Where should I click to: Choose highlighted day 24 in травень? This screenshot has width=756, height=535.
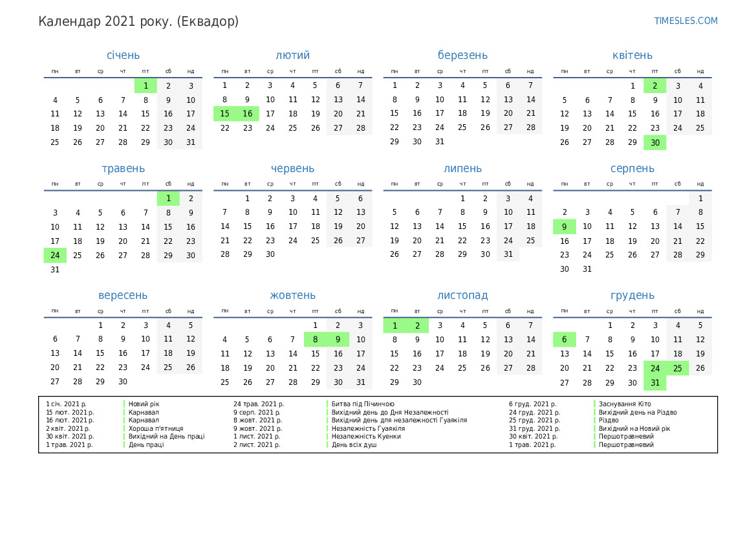coord(55,256)
